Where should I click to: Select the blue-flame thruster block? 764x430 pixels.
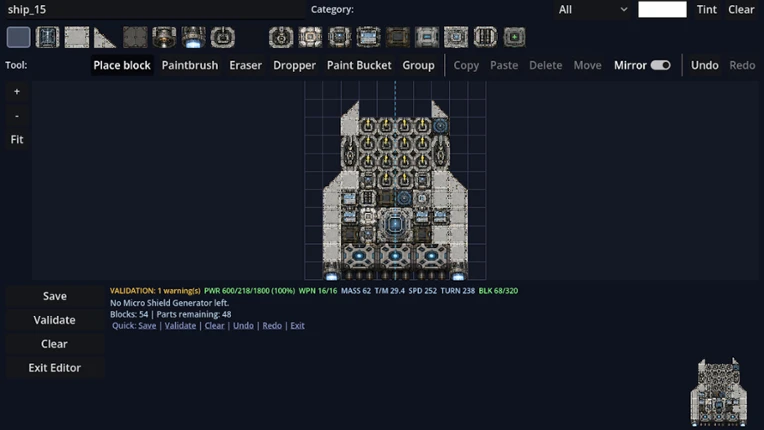tap(193, 37)
